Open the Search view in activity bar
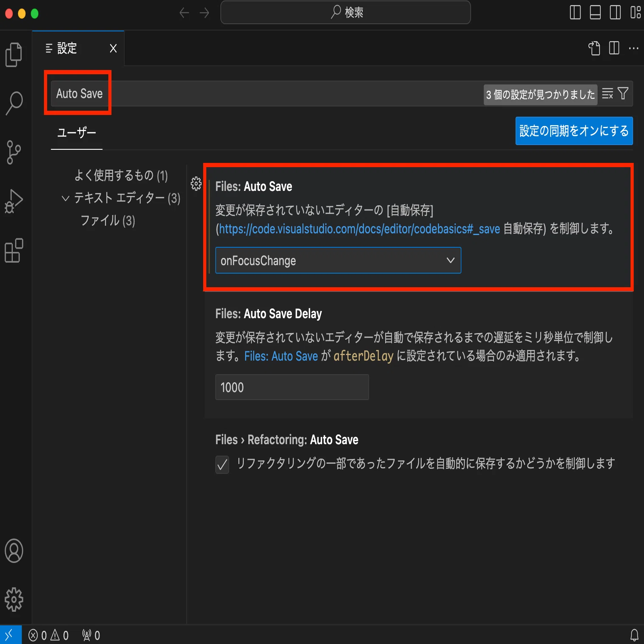 pos(14,103)
